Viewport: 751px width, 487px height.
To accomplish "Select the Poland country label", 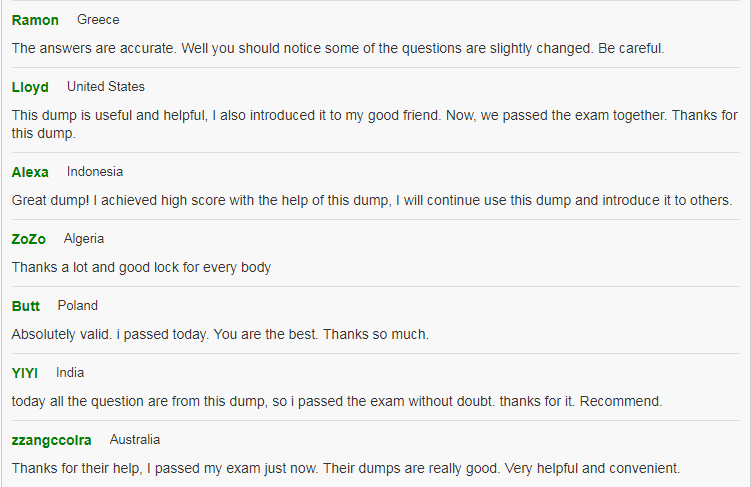I will pos(78,306).
